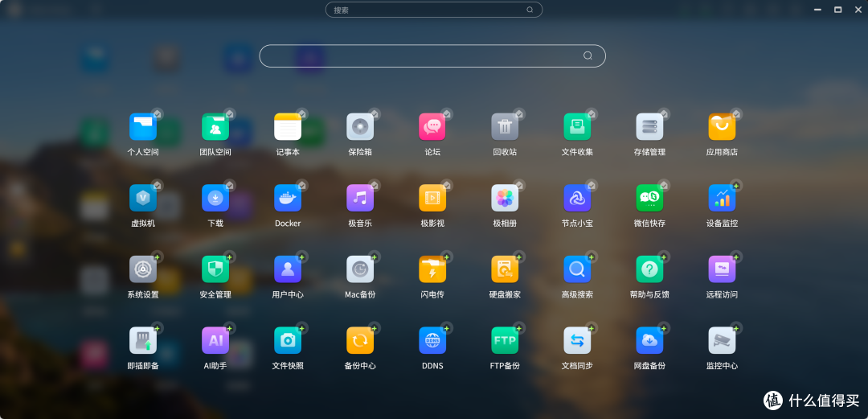This screenshot has width=868, height=419.
Task: Launch the 监控中心 surveillance app
Action: pos(722,340)
